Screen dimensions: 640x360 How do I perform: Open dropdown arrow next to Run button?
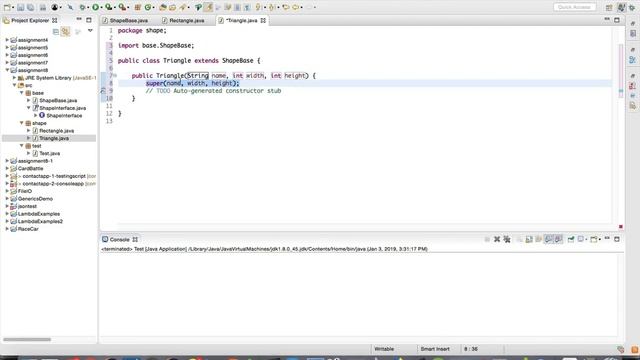(x=101, y=7)
